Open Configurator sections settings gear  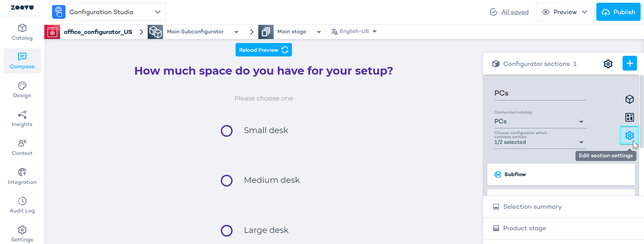[x=608, y=64]
